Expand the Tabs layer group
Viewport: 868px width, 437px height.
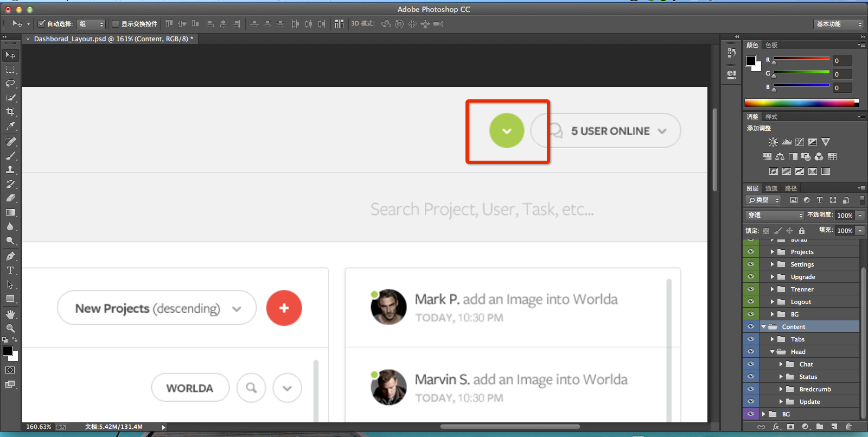(772, 339)
